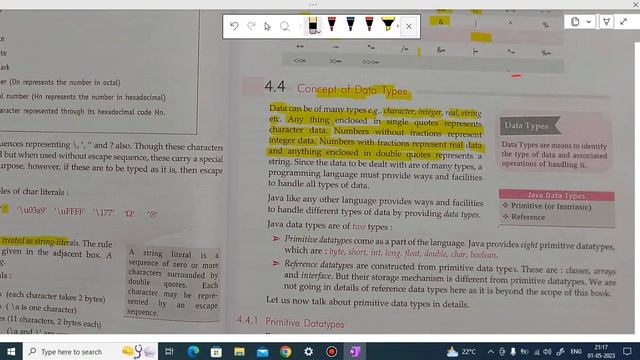Undo the last ink stroke
The width and height of the screenshot is (640, 360).
[x=234, y=27]
